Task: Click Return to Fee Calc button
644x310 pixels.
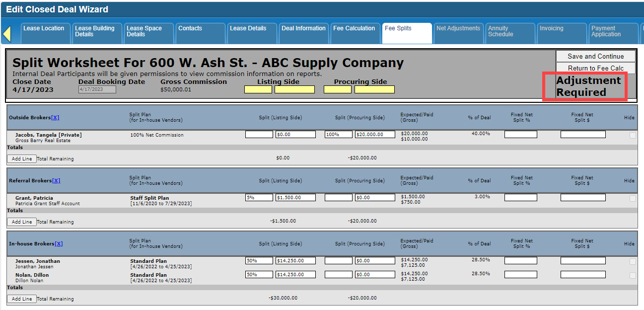Action: point(595,68)
